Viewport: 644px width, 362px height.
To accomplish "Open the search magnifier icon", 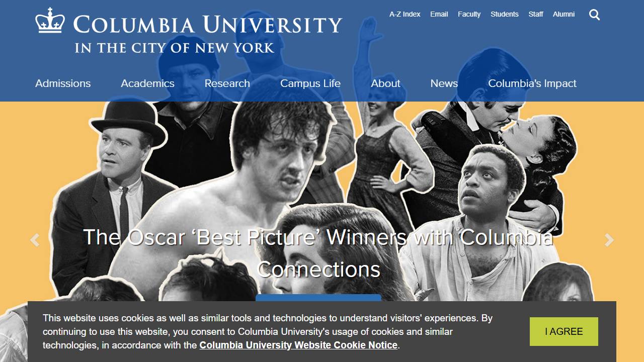I will [x=594, y=15].
